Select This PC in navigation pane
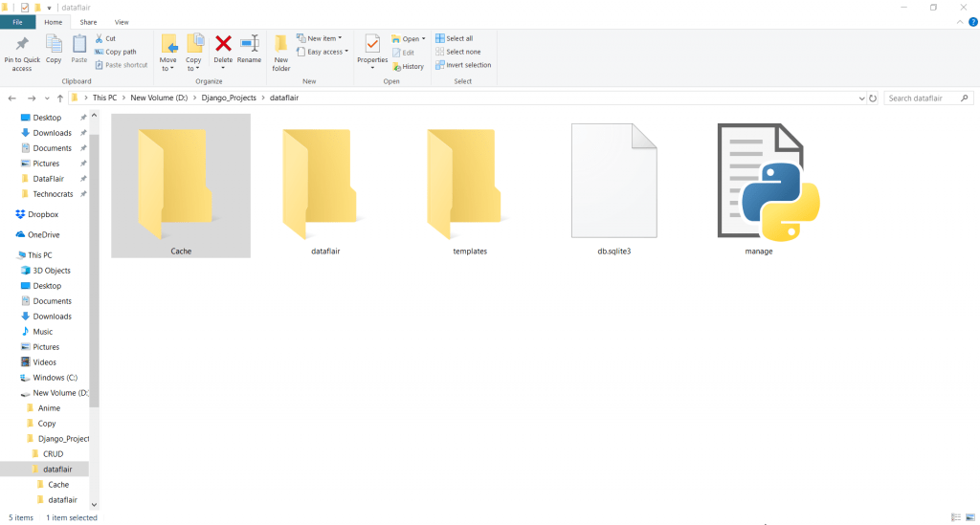The image size is (980, 525). point(33,254)
